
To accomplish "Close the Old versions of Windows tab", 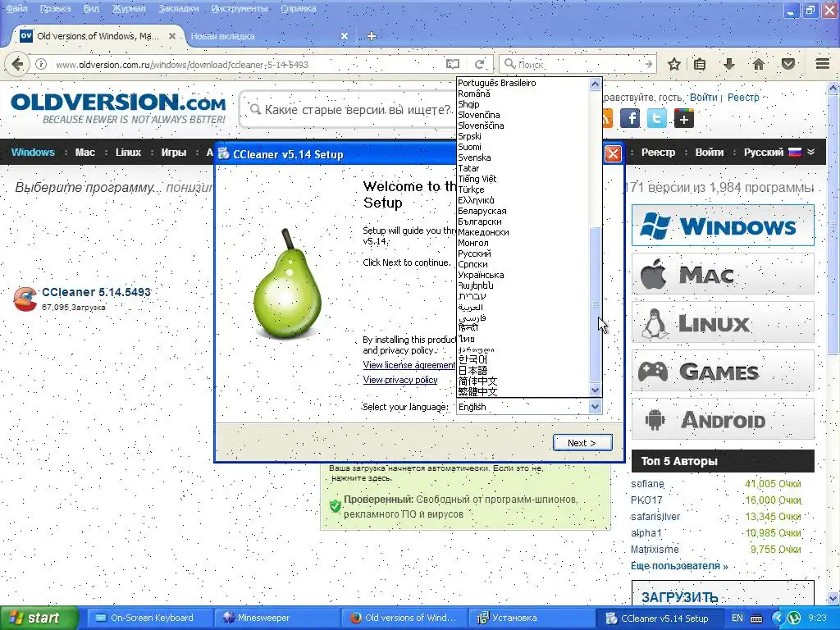I will pyautogui.click(x=172, y=36).
